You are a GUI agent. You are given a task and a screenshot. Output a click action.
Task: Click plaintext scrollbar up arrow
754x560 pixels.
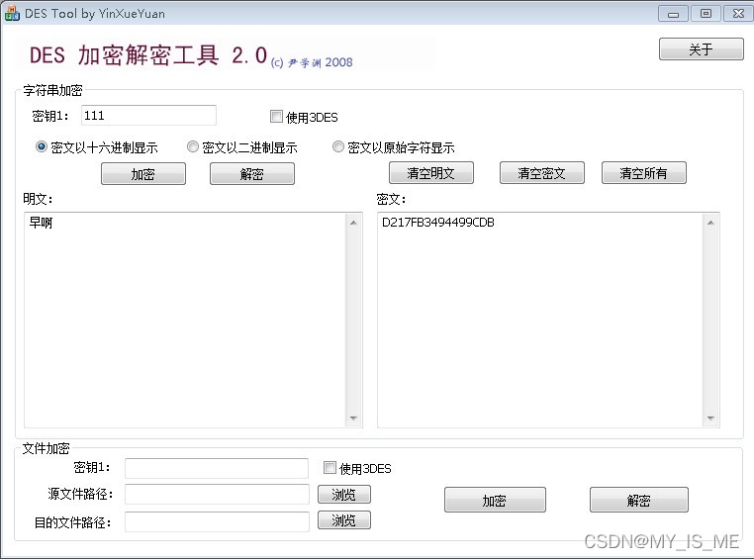(x=354, y=223)
